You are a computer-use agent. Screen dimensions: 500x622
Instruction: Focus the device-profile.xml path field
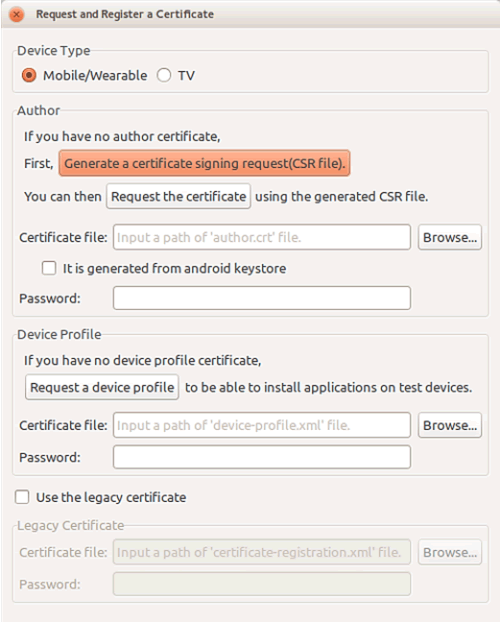[x=262, y=425]
